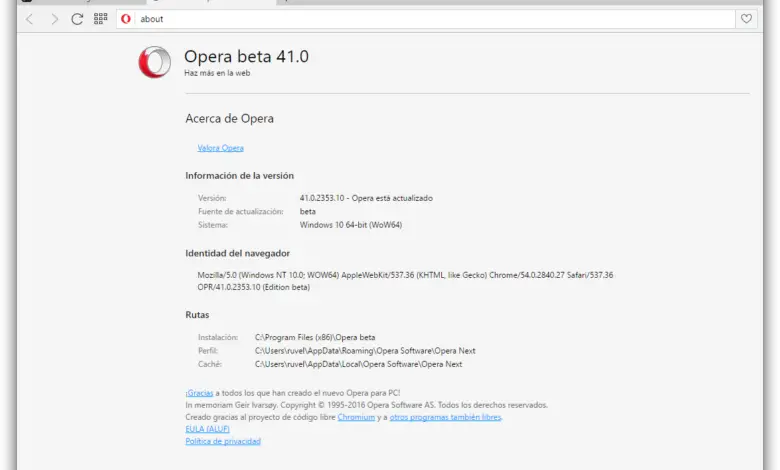
Task: Click the 'Información de la versión' heading
Action: [x=239, y=176]
